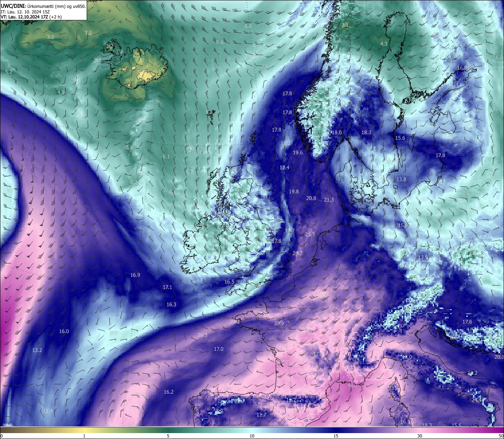Click the 17.1 map value
The image size is (504, 439).
(167, 287)
